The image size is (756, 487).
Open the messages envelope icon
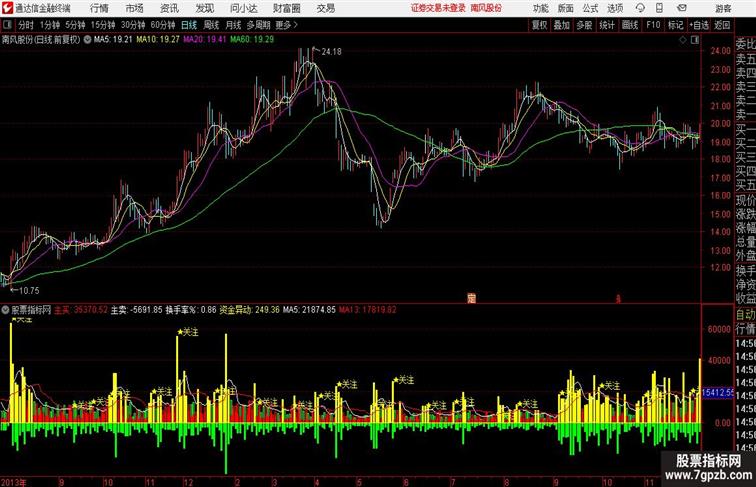(681, 8)
